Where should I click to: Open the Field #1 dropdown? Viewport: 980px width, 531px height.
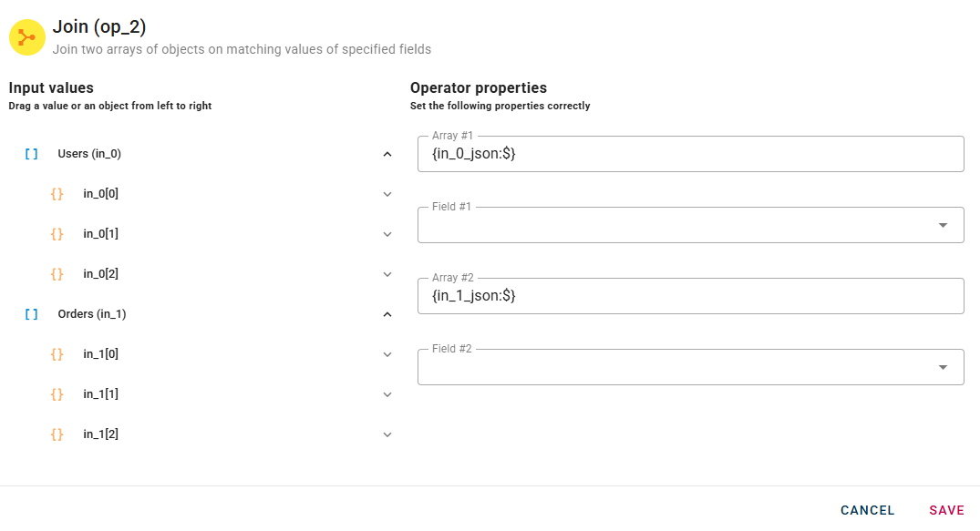click(943, 225)
